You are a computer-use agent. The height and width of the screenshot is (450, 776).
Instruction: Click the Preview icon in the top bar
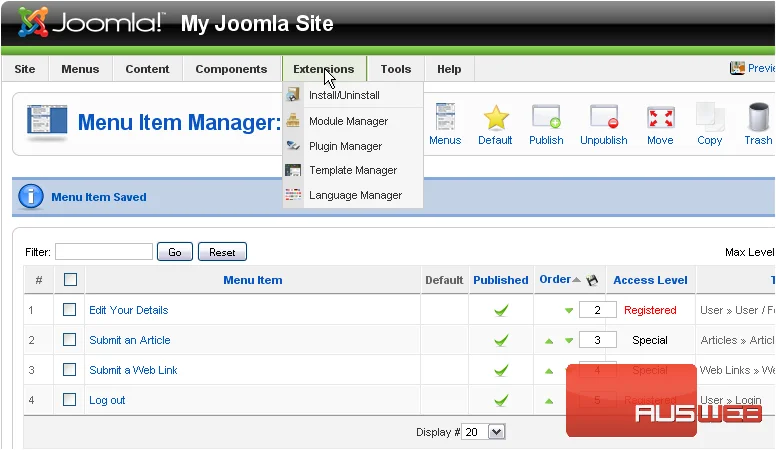(737, 68)
